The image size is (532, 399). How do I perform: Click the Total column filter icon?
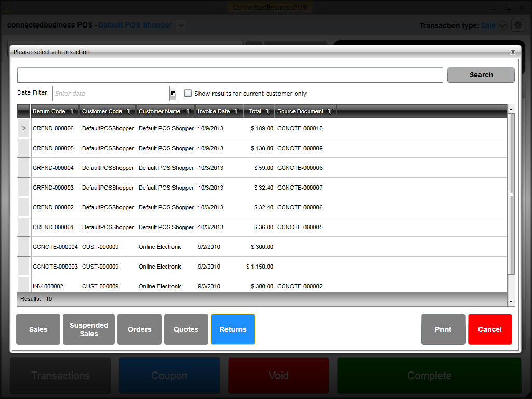[268, 111]
